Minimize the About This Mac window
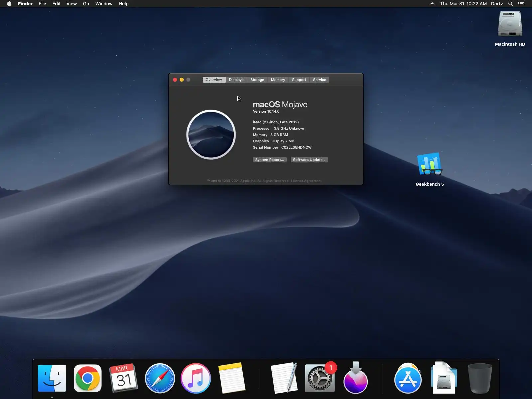 click(182, 80)
